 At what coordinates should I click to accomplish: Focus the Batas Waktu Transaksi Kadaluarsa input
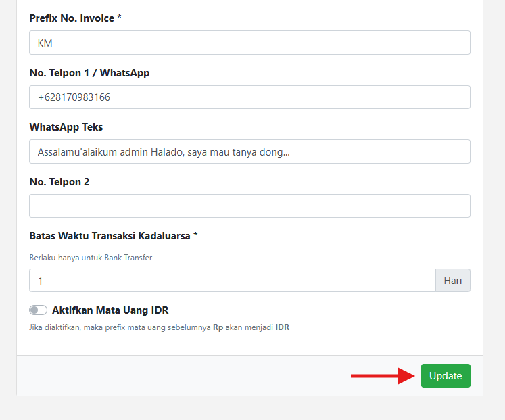point(232,281)
